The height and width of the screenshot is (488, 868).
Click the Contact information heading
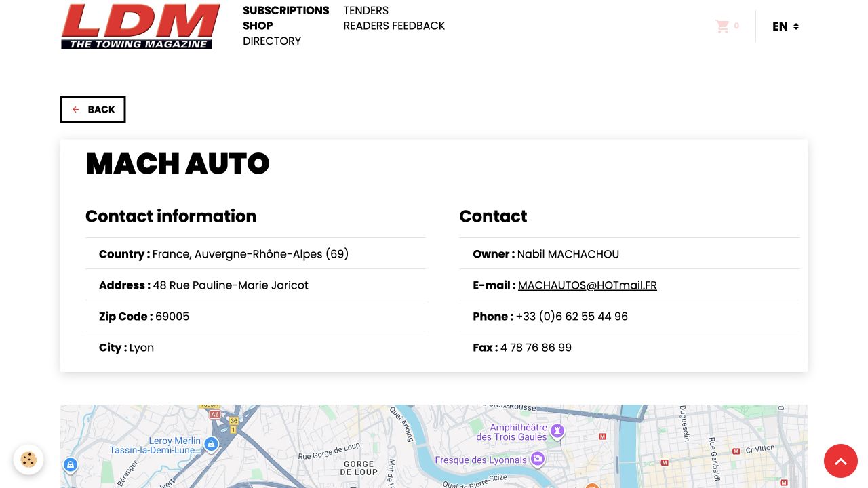point(171,216)
